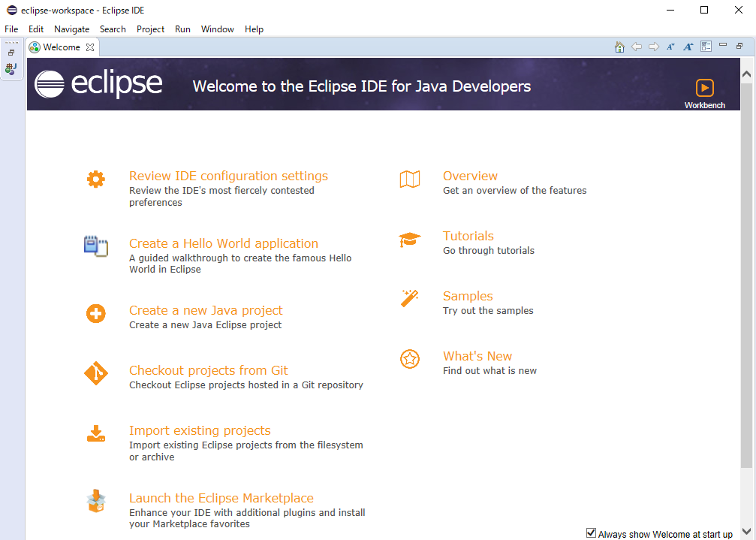756x540 pixels.
Task: Click the Overview map icon
Action: [x=410, y=179]
